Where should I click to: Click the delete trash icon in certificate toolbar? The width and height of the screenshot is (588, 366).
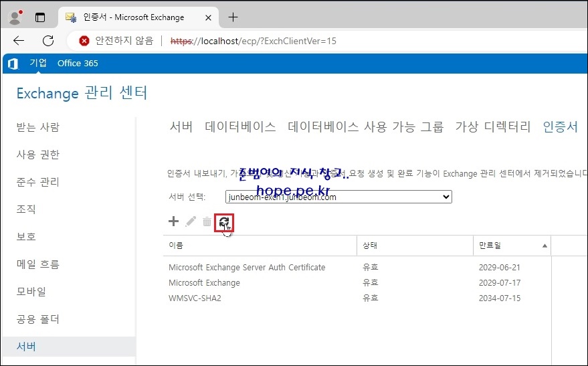tap(207, 221)
